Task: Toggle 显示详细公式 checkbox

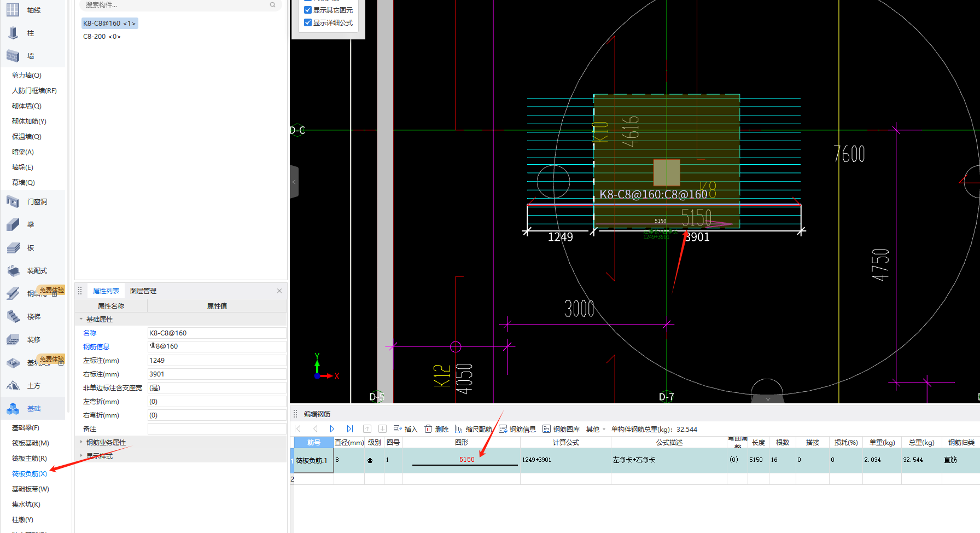Action: [308, 23]
